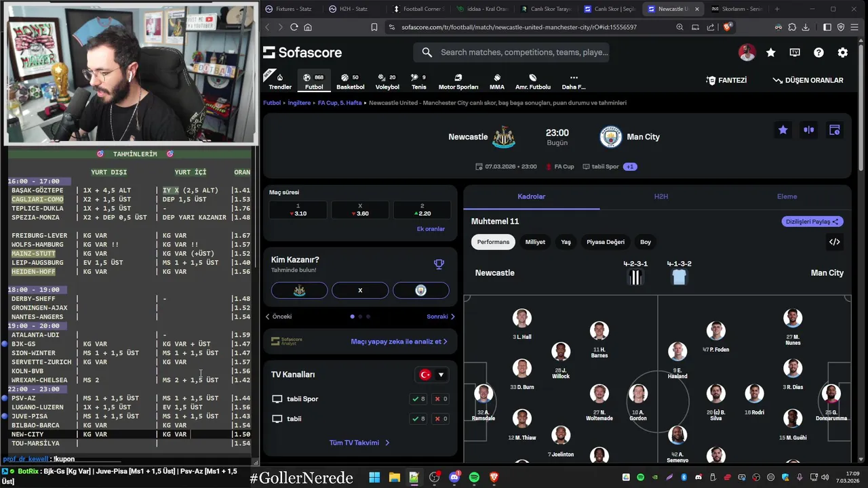The width and height of the screenshot is (868, 488).
Task: Open File Explorer from the taskbar
Action: [x=394, y=478]
